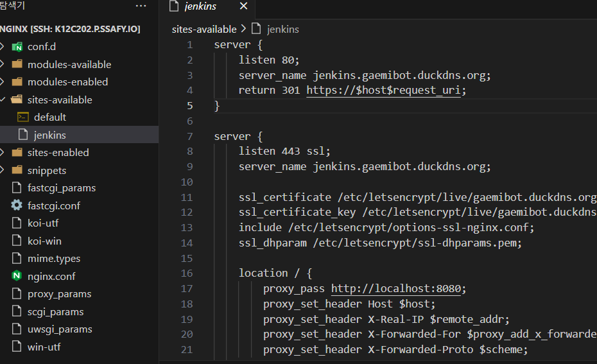
Task: Click the uwsgi_params file icon
Action: (x=17, y=329)
